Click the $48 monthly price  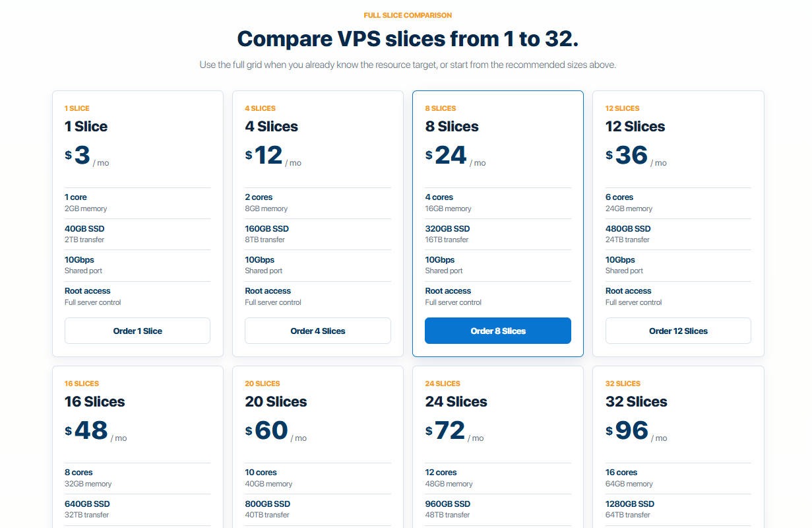point(86,431)
